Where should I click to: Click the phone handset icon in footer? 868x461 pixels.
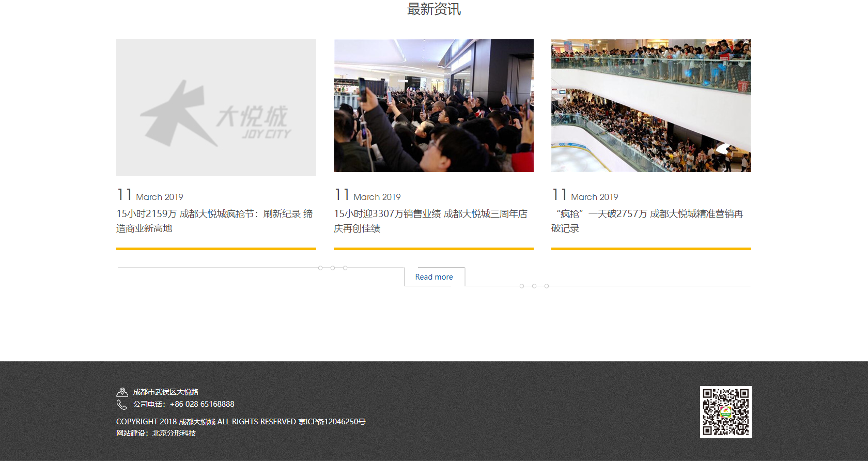tap(122, 405)
